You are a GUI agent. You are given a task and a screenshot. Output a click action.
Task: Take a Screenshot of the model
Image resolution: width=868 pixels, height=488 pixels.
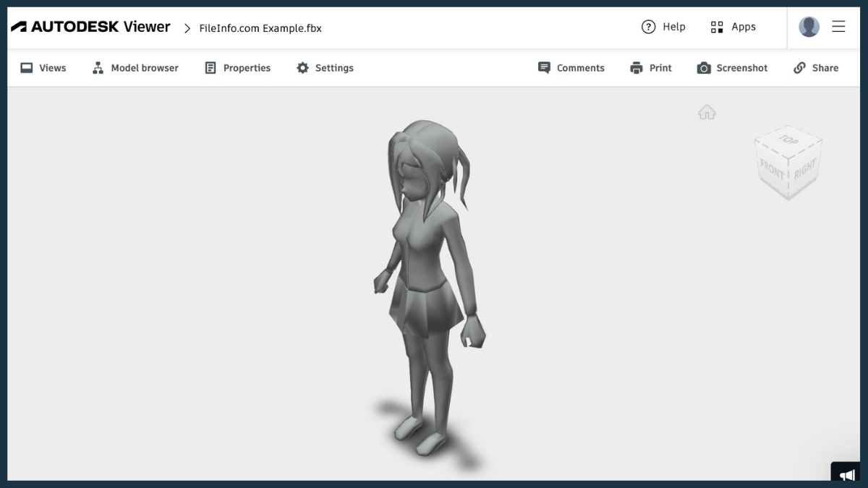pos(732,68)
